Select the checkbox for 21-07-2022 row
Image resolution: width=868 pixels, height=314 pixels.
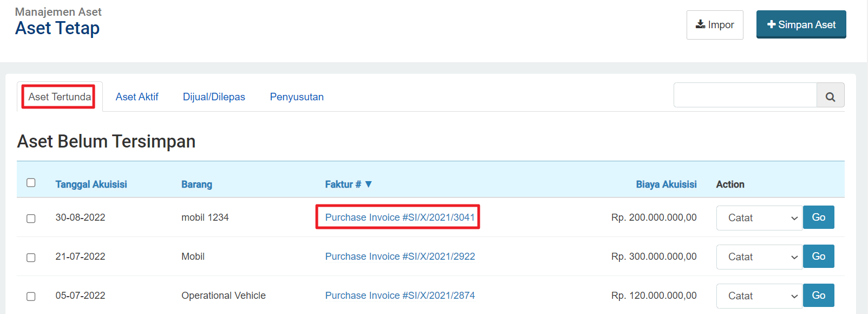31,257
